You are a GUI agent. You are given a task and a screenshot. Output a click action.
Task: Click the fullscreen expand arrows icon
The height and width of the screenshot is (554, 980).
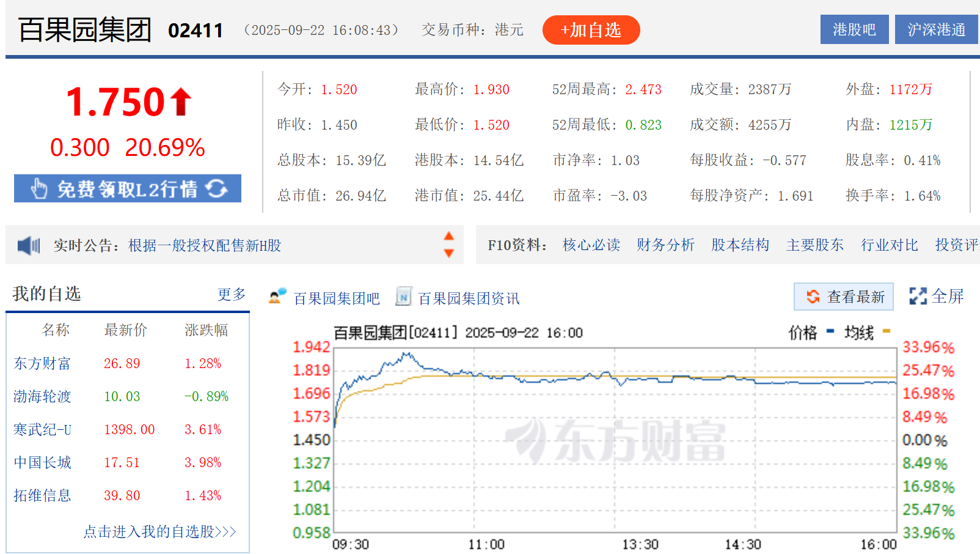click(918, 297)
